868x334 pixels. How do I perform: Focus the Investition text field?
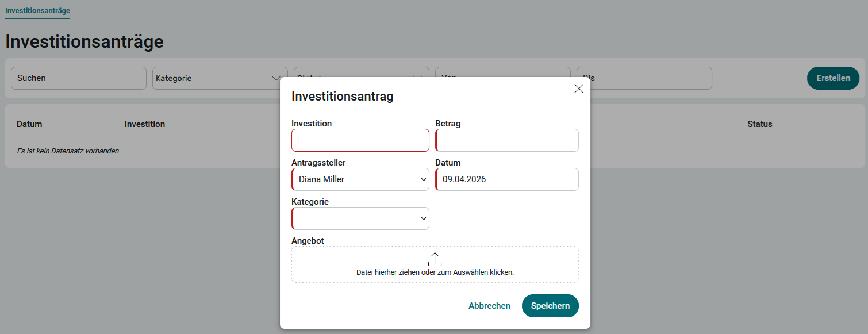point(360,140)
